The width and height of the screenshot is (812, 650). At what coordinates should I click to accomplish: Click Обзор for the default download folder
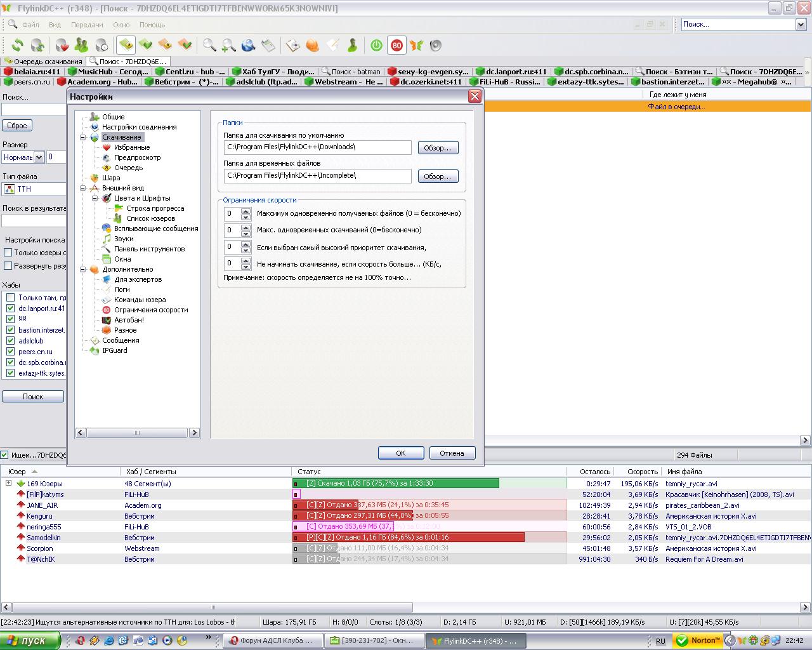pyautogui.click(x=438, y=148)
